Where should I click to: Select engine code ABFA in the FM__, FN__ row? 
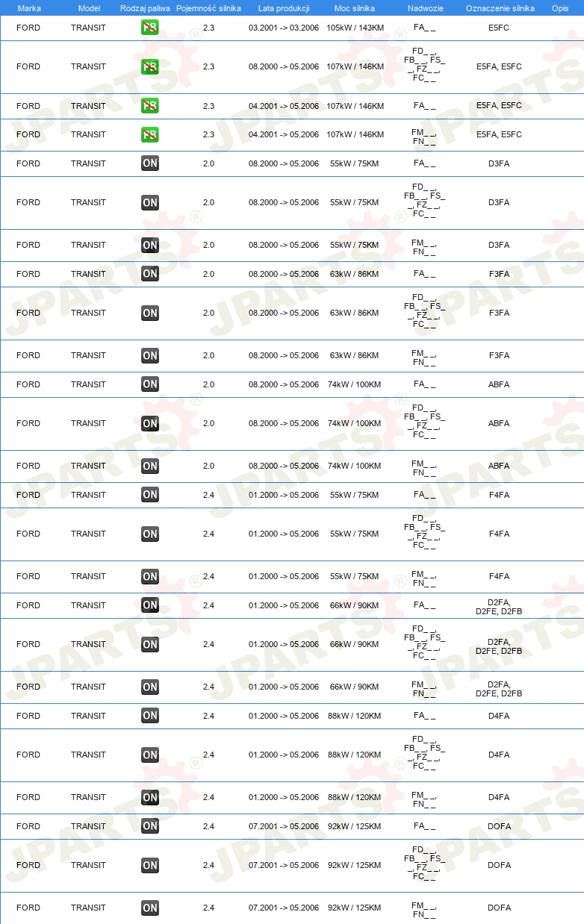[x=499, y=466]
